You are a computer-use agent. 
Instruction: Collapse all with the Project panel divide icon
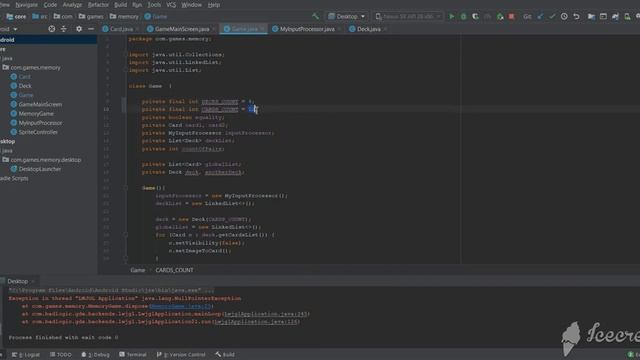pos(64,29)
